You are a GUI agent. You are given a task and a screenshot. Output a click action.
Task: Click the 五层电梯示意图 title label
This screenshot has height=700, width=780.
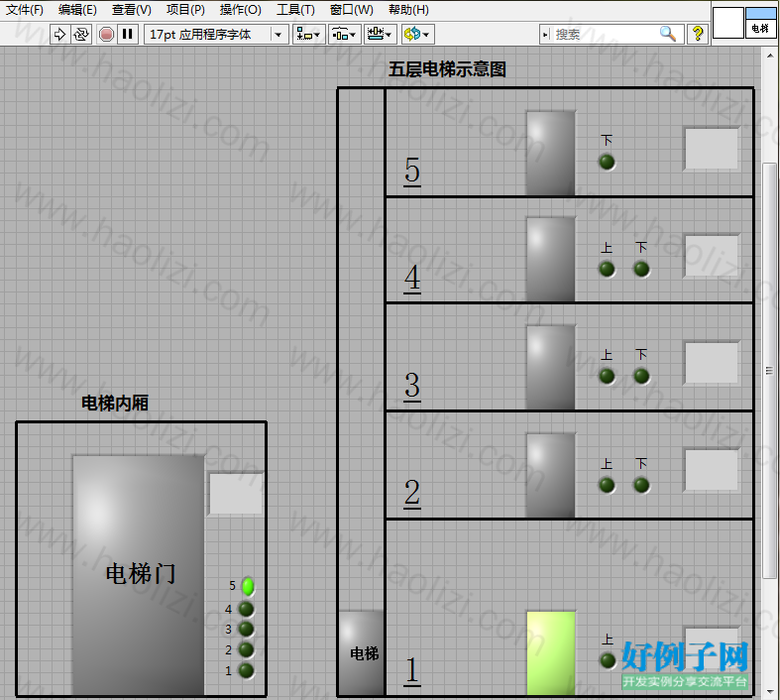point(447,69)
